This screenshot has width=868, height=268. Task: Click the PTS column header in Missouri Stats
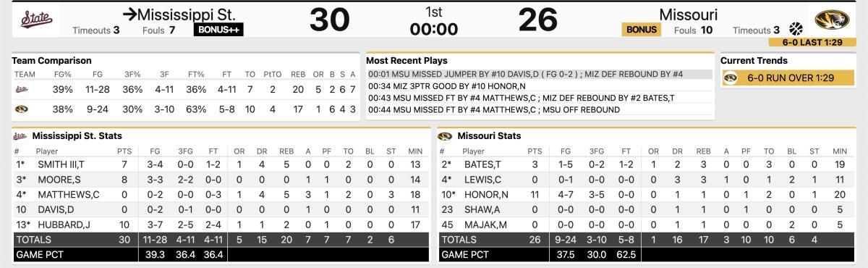pyautogui.click(x=535, y=151)
